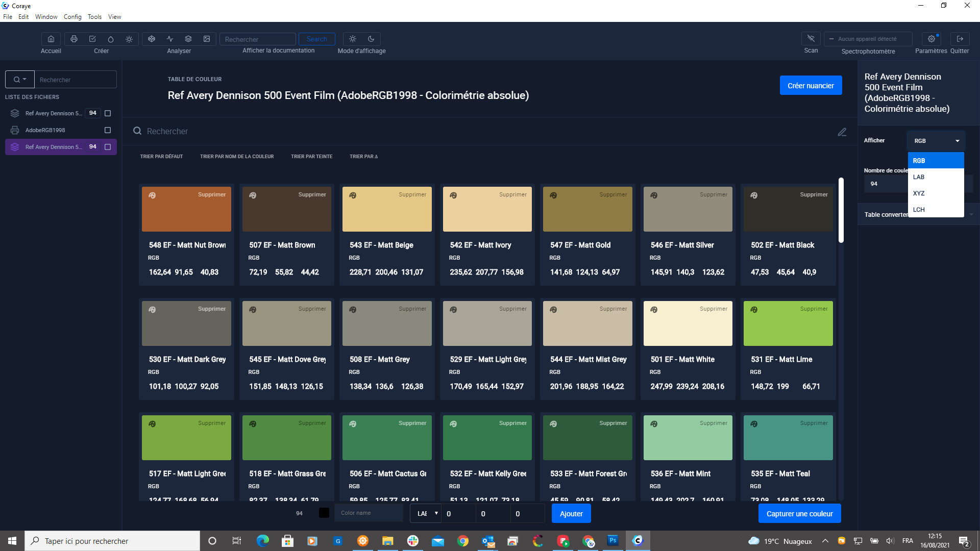The width and height of the screenshot is (980, 551).
Task: Click the Scan icon
Action: pyautogui.click(x=811, y=39)
